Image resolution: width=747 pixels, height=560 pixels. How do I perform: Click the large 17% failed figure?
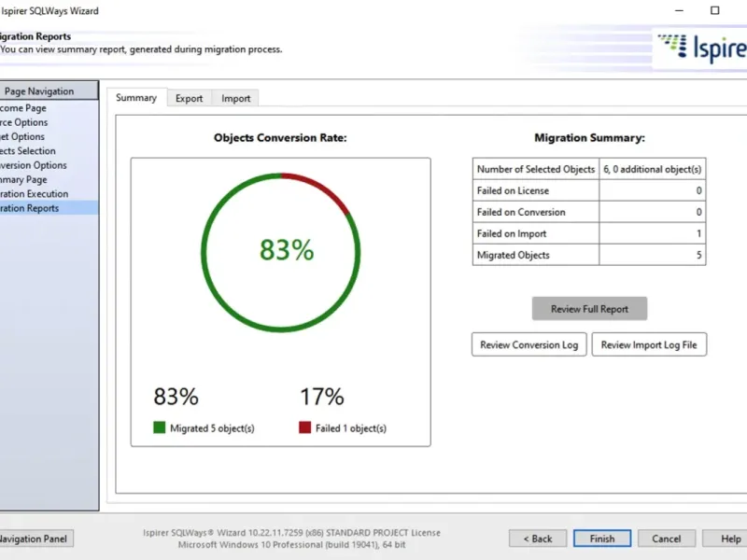tap(322, 396)
